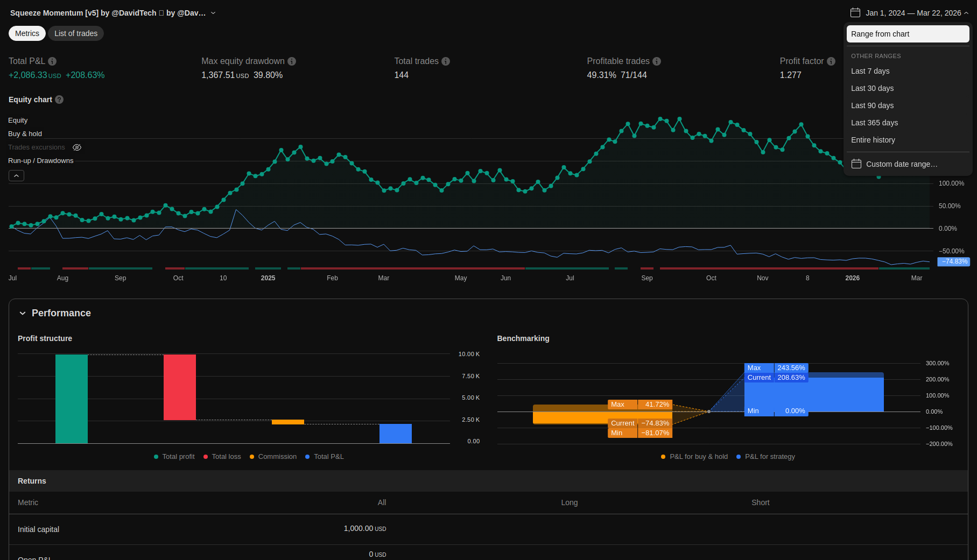Click calendar icon beside the date range

(x=855, y=13)
